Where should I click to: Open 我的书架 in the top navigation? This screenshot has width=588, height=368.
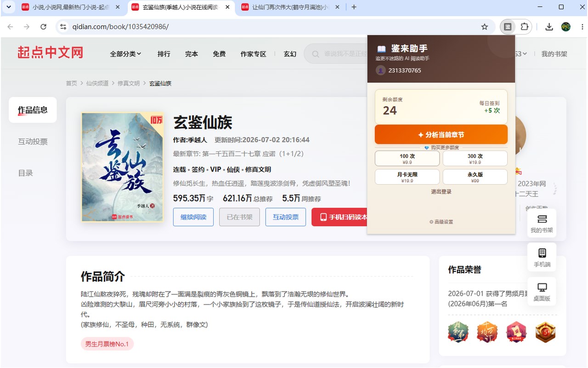[554, 54]
